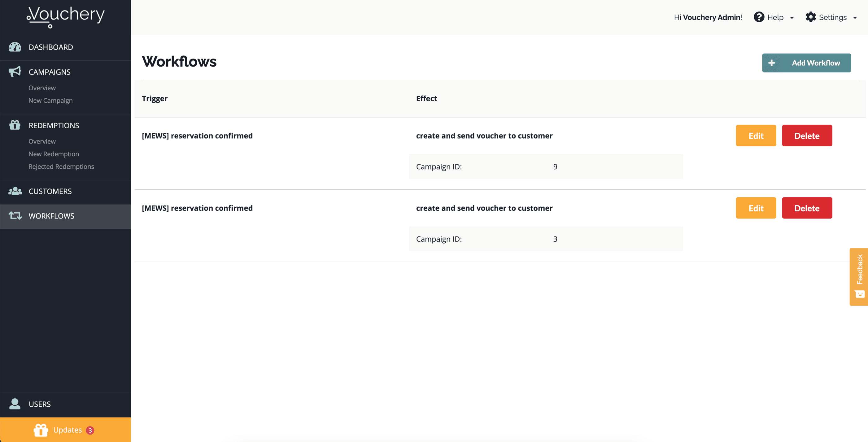Open Campaigns Overview link
868x442 pixels.
coord(42,88)
